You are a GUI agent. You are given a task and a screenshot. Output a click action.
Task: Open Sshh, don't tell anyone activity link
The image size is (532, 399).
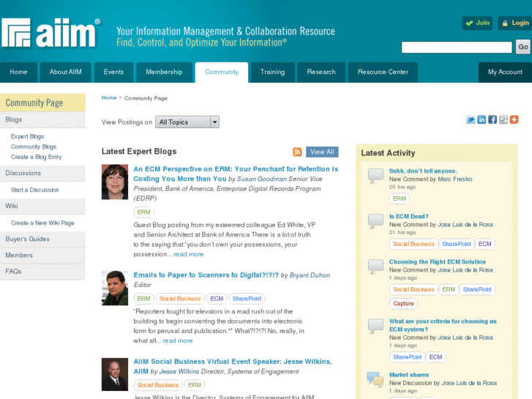423,171
